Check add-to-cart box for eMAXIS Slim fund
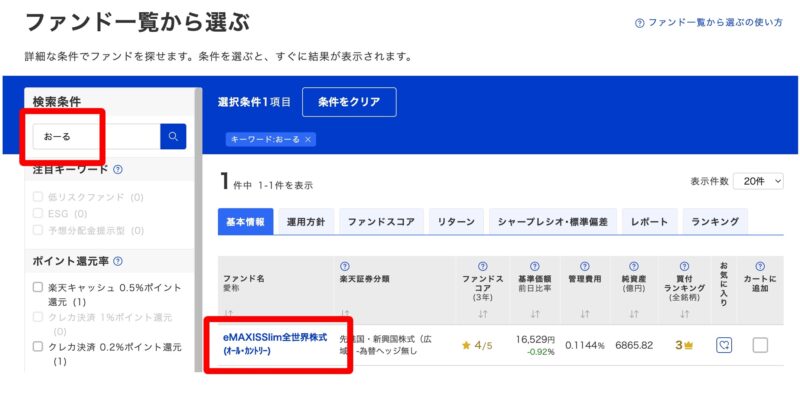Screen dimensions: 800x396 coord(760,345)
